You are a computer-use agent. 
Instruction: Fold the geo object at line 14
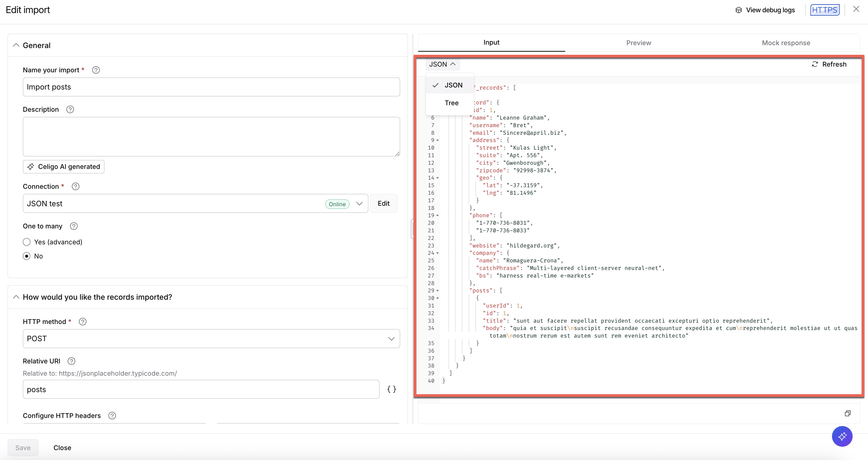(x=437, y=178)
